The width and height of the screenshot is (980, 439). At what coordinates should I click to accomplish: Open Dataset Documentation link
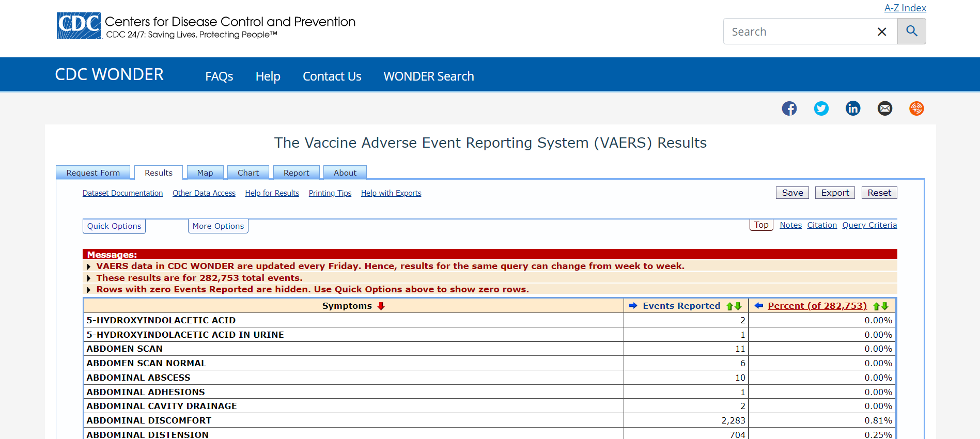pyautogui.click(x=122, y=193)
